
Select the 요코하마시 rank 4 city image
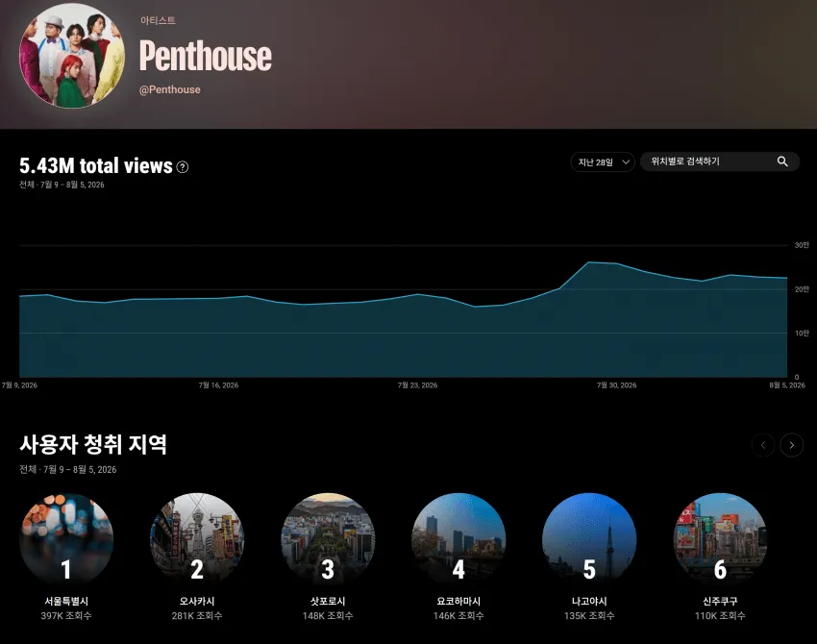(458, 539)
